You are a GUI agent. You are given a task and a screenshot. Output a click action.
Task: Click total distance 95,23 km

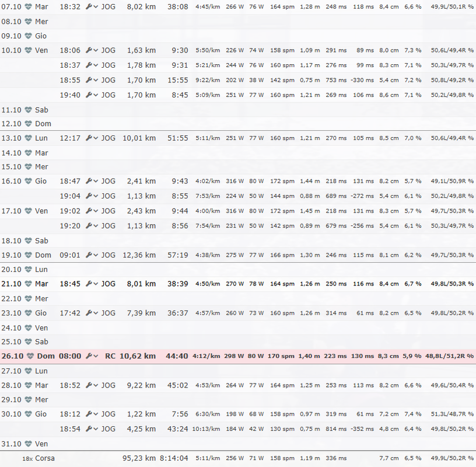click(x=139, y=458)
